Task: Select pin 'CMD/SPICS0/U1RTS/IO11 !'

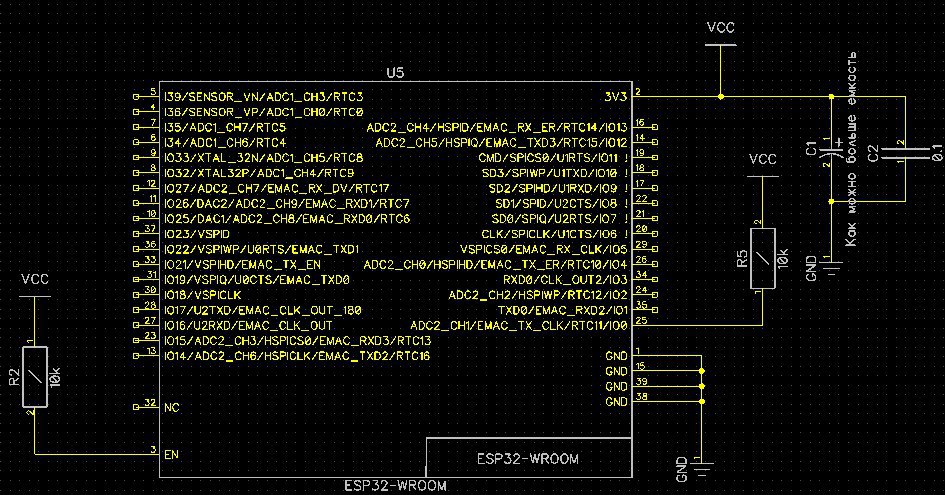Action: click(553, 158)
